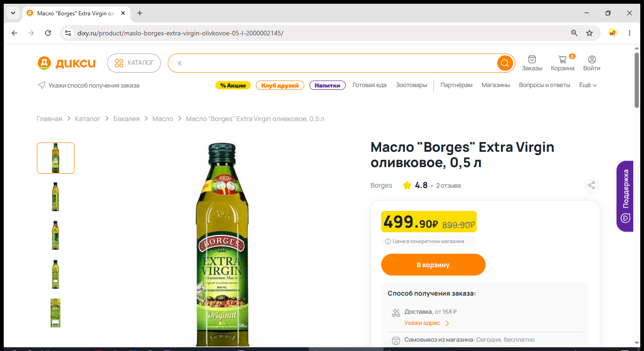The image size is (644, 351).
Task: Select the last product thumbnail showing label
Action: click(x=55, y=313)
